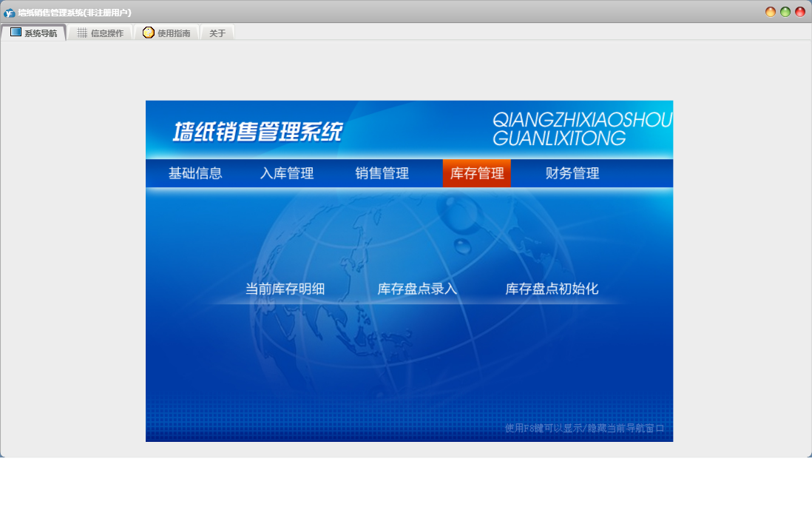Screen dimensions: 812x527
Task: Click the F8 key hint text
Action: pos(584,428)
